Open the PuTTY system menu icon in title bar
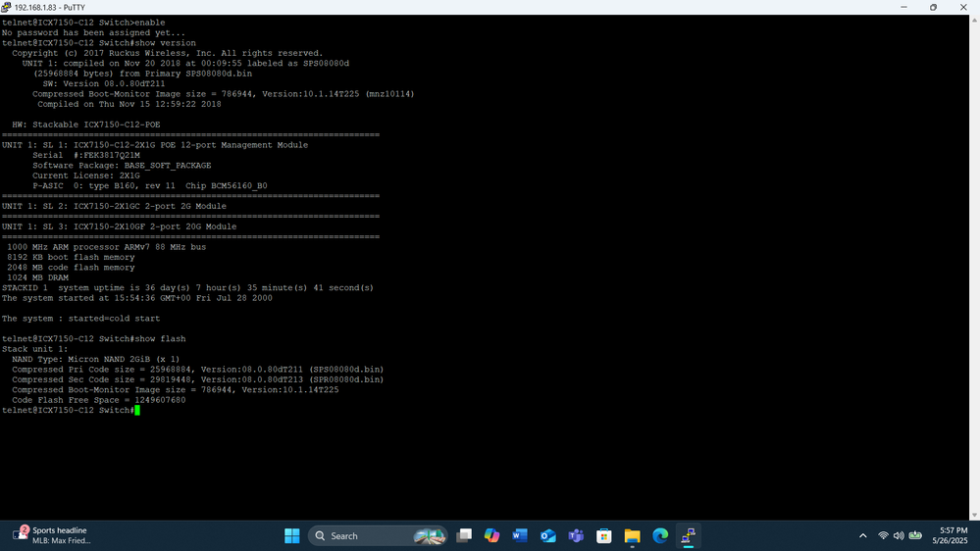 click(6, 7)
